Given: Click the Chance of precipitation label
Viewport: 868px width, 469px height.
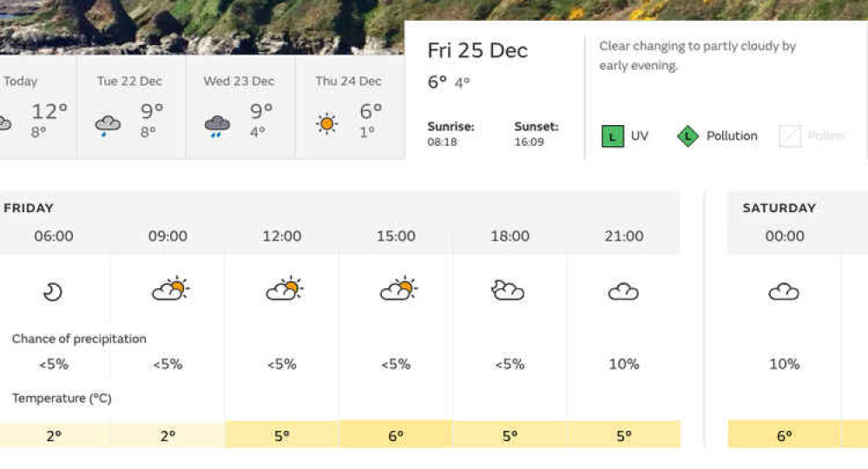Looking at the screenshot, I should (79, 339).
